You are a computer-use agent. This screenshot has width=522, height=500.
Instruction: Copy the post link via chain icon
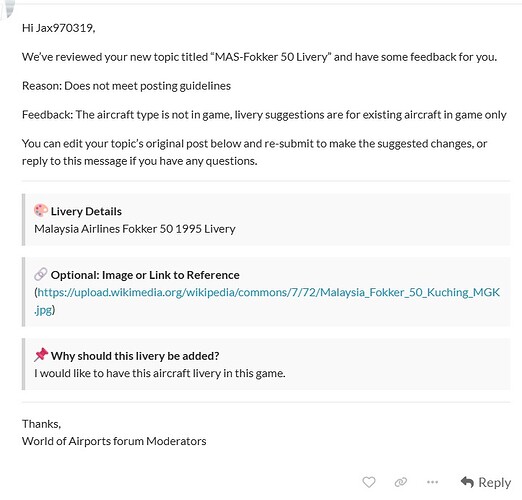[x=401, y=482]
